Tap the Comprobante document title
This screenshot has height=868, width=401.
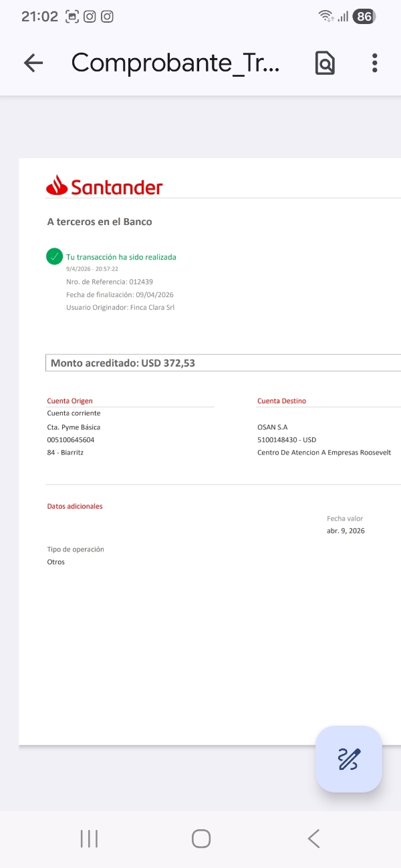click(176, 63)
